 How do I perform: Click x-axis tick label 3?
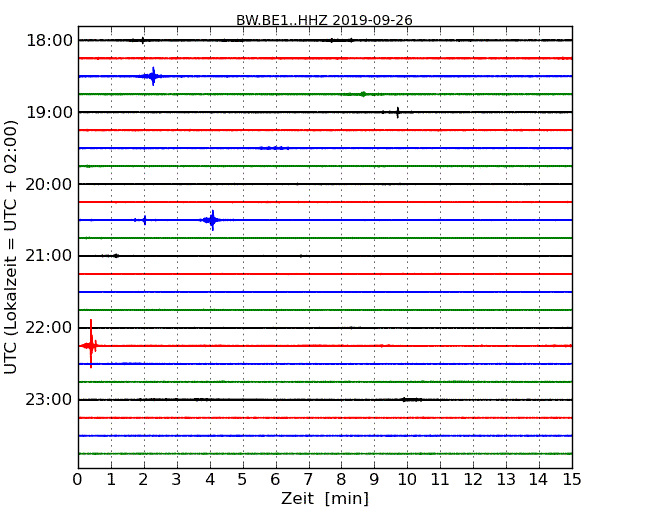tap(177, 480)
